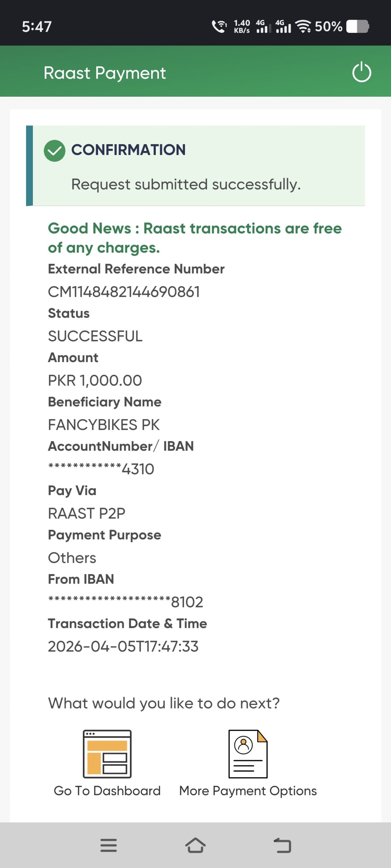Viewport: 391px width, 868px height.
Task: Tap the masked account number ending 4310
Action: [x=101, y=469]
